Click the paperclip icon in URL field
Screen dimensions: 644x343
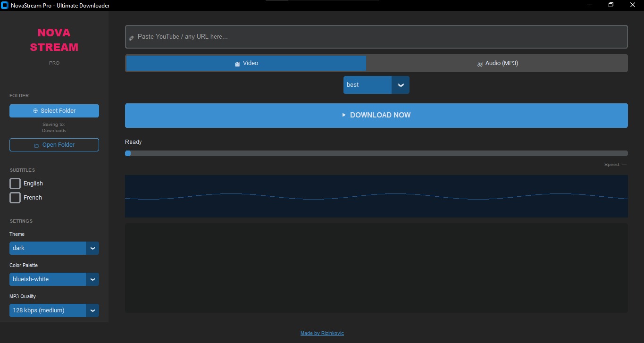point(132,37)
